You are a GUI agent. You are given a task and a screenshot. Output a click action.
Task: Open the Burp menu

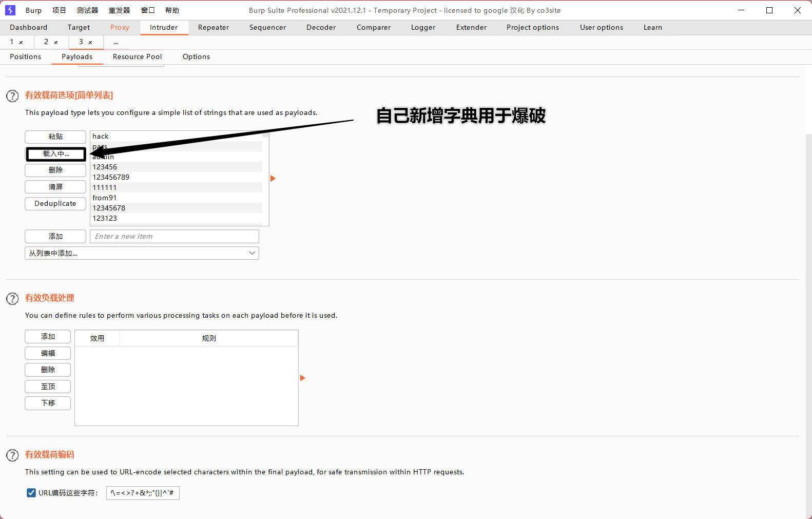pyautogui.click(x=33, y=10)
